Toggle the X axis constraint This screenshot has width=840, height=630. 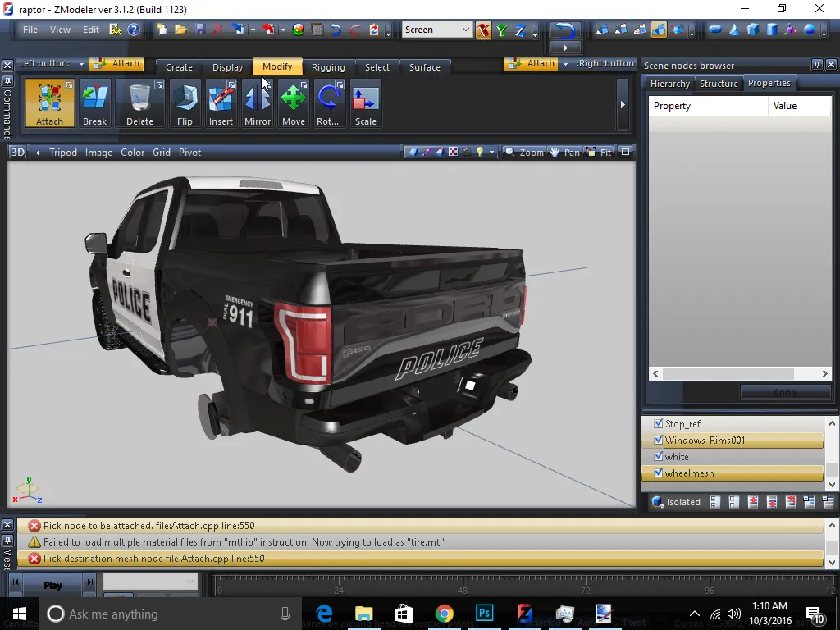pyautogui.click(x=483, y=30)
